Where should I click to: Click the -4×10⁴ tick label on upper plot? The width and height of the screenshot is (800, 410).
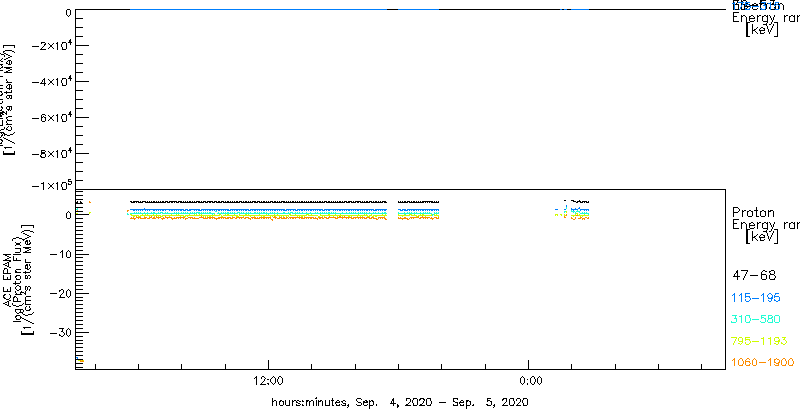tap(51, 81)
